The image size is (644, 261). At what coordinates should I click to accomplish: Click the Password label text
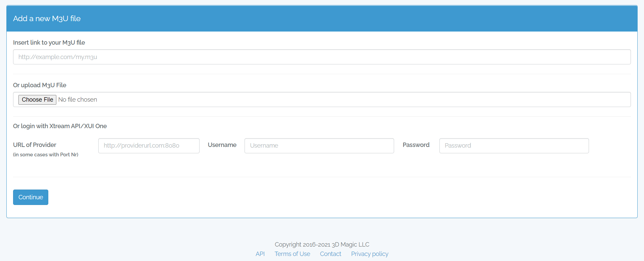pyautogui.click(x=416, y=145)
